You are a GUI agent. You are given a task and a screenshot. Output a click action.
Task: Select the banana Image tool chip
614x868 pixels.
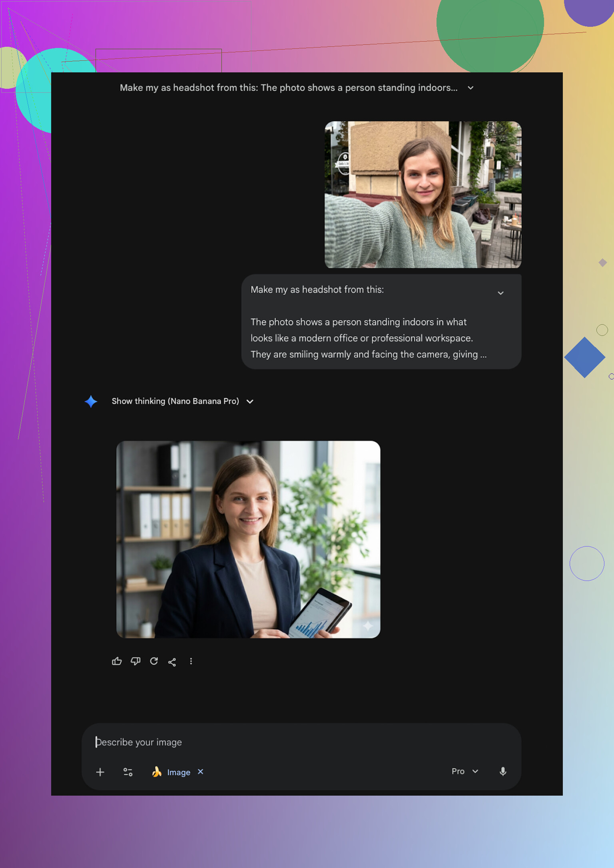(x=171, y=772)
